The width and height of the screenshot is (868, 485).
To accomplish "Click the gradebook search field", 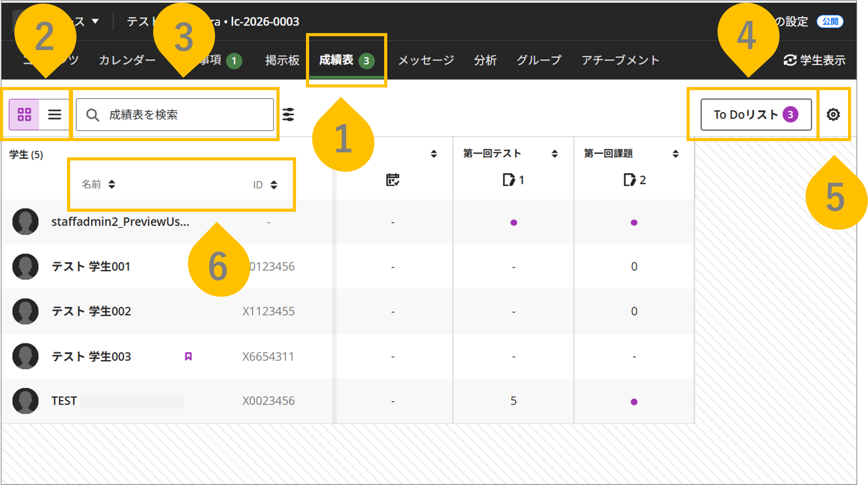I will 175,115.
